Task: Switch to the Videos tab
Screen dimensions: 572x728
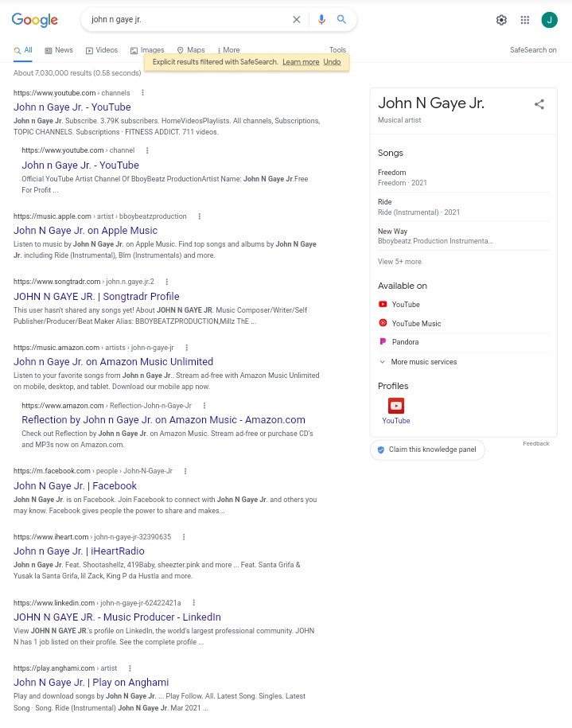Action: pyautogui.click(x=102, y=50)
